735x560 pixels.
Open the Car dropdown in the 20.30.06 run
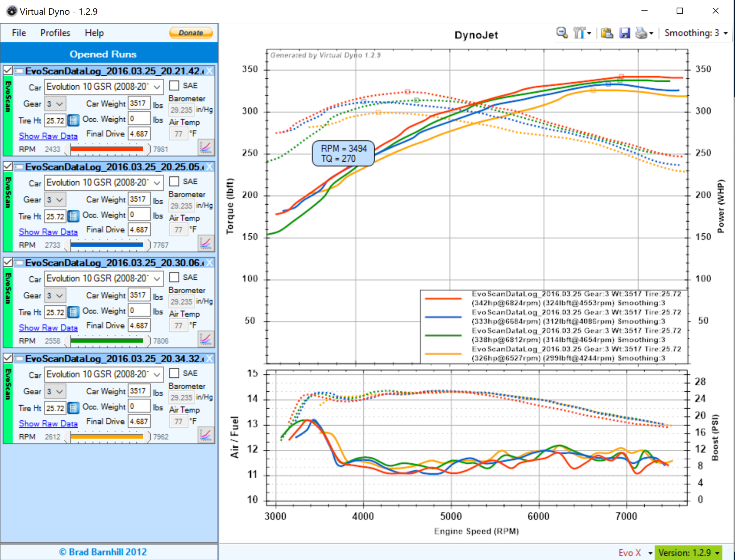[x=104, y=279]
